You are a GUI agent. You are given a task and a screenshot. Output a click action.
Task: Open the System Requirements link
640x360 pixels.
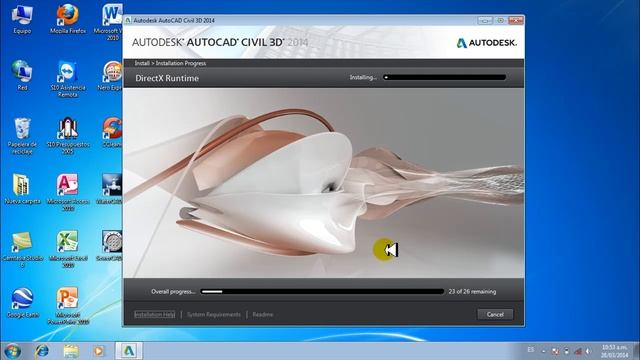[214, 314]
